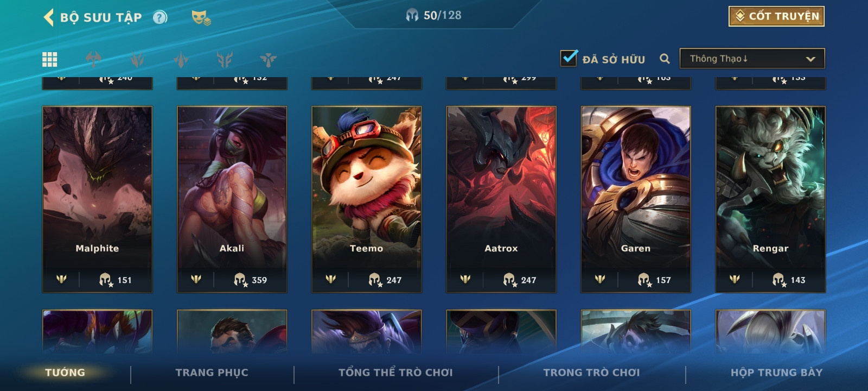Open the Teemo champion card

point(366,199)
